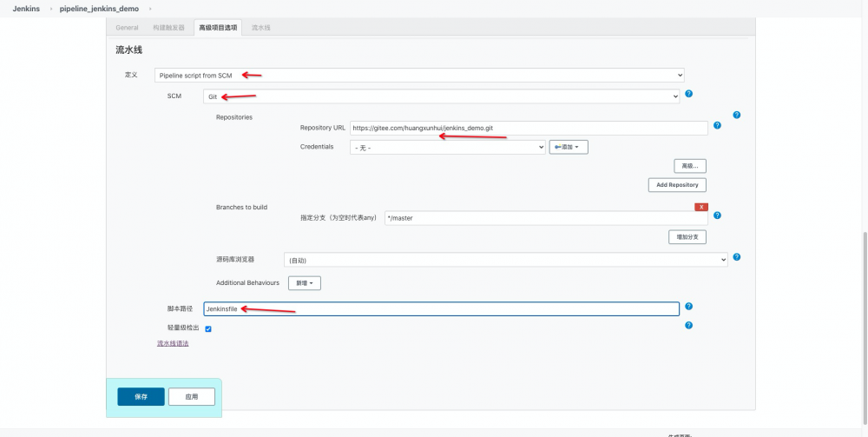Open help for the SCM field
The height and width of the screenshot is (437, 868).
coord(688,94)
